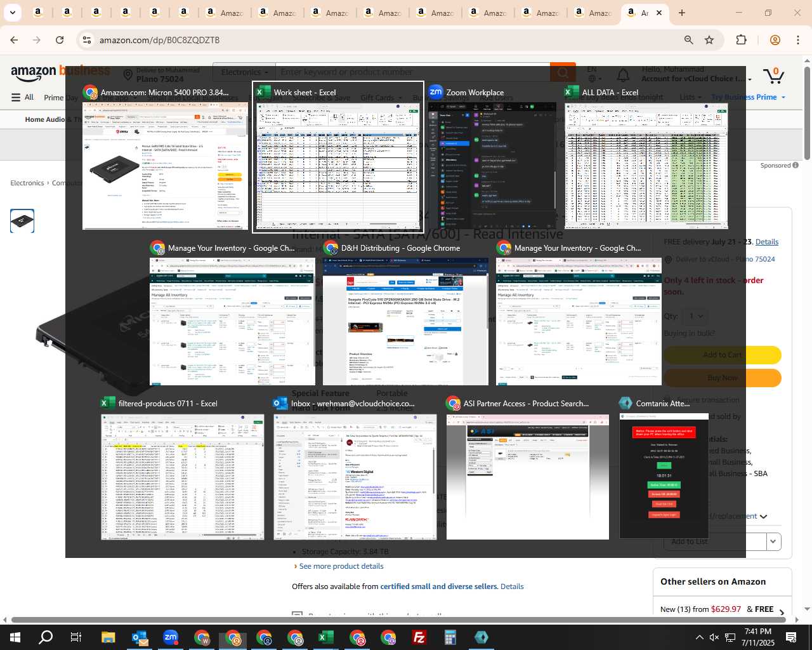Screen dimensions: 812x650
Task: Select the product image thumbnail
Action: [x=22, y=221]
